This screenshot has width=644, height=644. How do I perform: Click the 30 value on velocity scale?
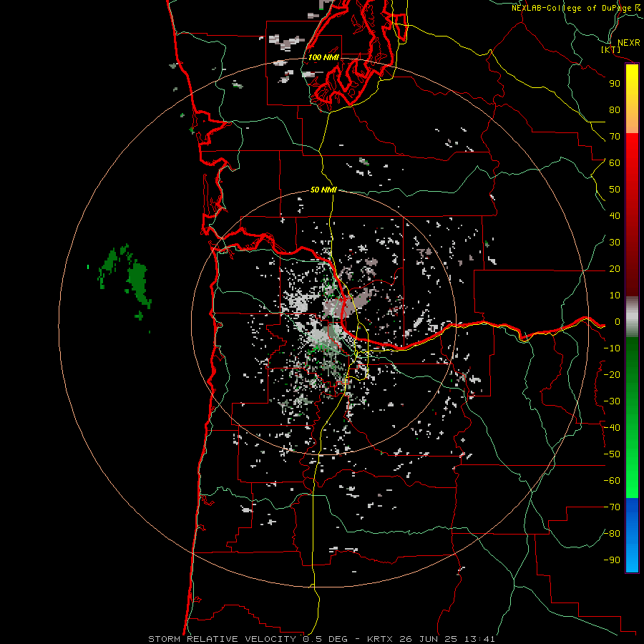click(x=615, y=243)
